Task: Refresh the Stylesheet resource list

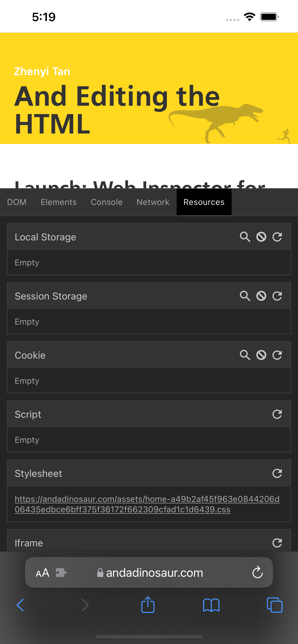Action: (x=277, y=473)
